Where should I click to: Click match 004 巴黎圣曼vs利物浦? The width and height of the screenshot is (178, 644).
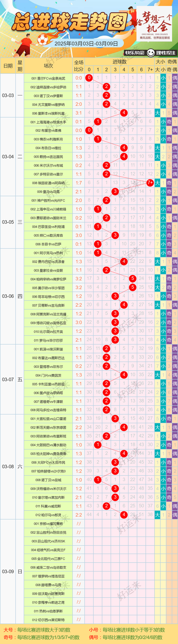[x=48, y=226]
